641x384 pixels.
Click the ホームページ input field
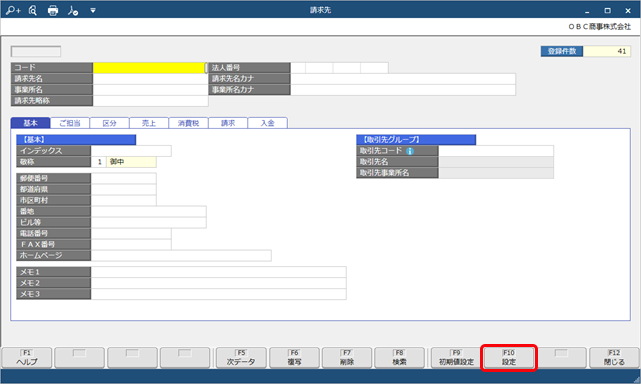[x=181, y=256]
